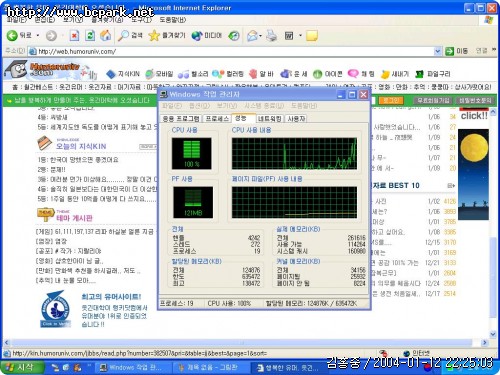500x375 pixels.
Task: Expand the address bar dropdown arrow
Action: 438,51
